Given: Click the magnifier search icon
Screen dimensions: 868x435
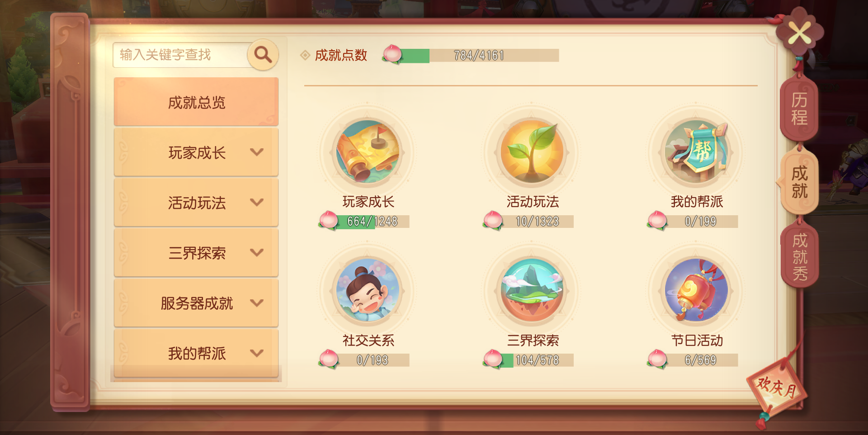Looking at the screenshot, I should pos(263,55).
